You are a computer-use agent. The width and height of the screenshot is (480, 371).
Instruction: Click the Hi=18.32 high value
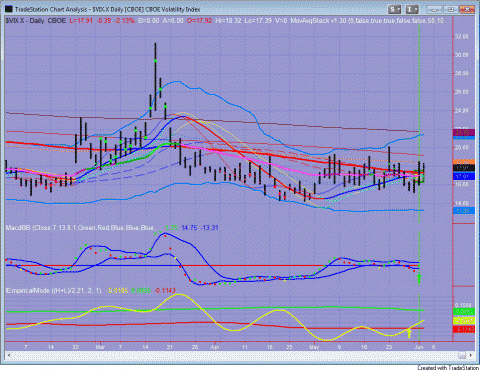(228, 21)
